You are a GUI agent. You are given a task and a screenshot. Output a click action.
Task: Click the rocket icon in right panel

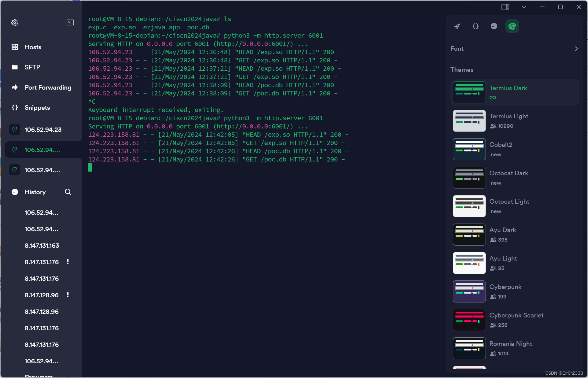click(457, 26)
